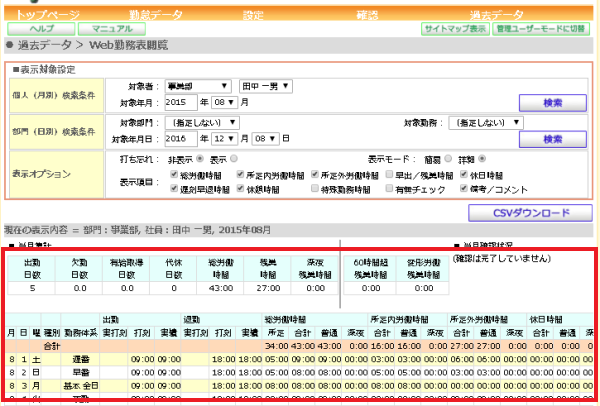Click the total 34:00 所定 cell
This screenshot has width=600, height=406.
coord(276,346)
